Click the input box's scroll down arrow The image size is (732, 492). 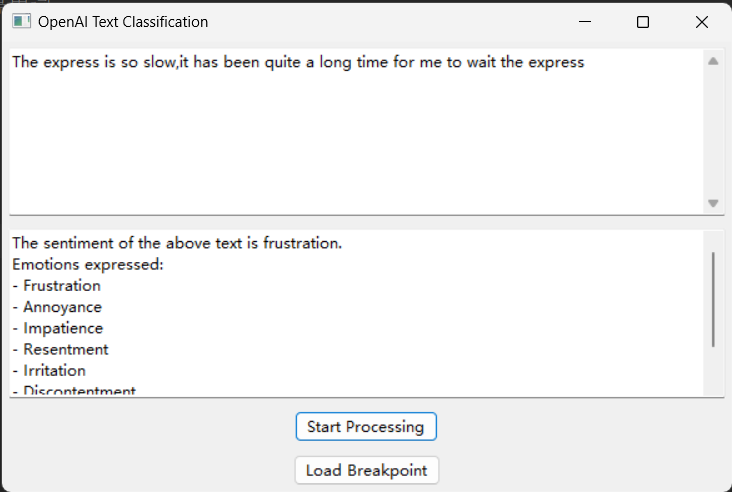(713, 203)
